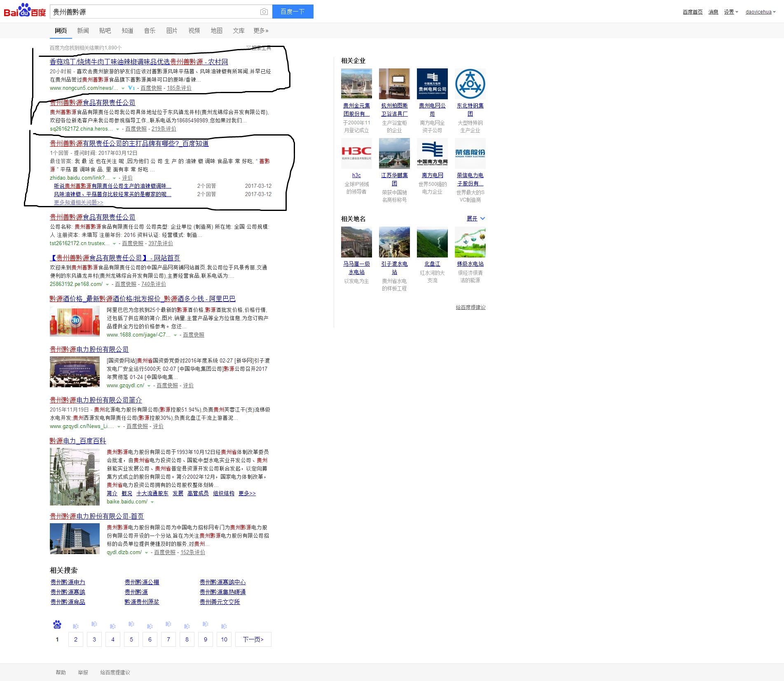Open 152条评价 reviews link
The image size is (784, 681).
193,552
